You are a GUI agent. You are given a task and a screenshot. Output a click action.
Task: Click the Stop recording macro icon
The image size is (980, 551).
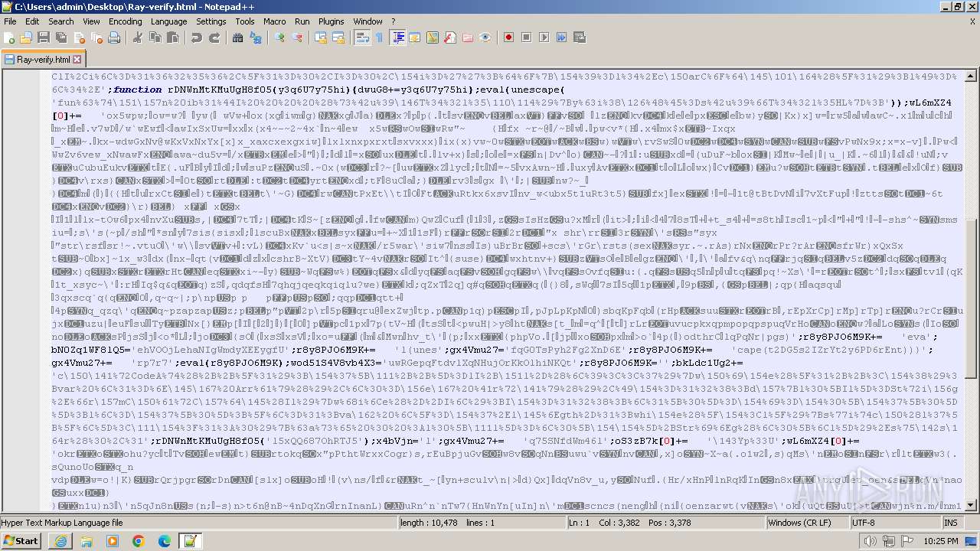coord(526,37)
